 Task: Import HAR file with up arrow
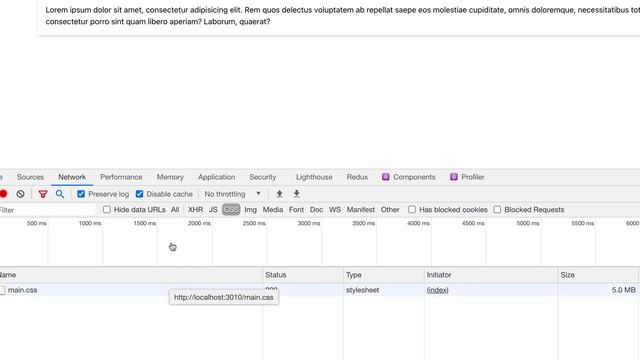coord(279,194)
